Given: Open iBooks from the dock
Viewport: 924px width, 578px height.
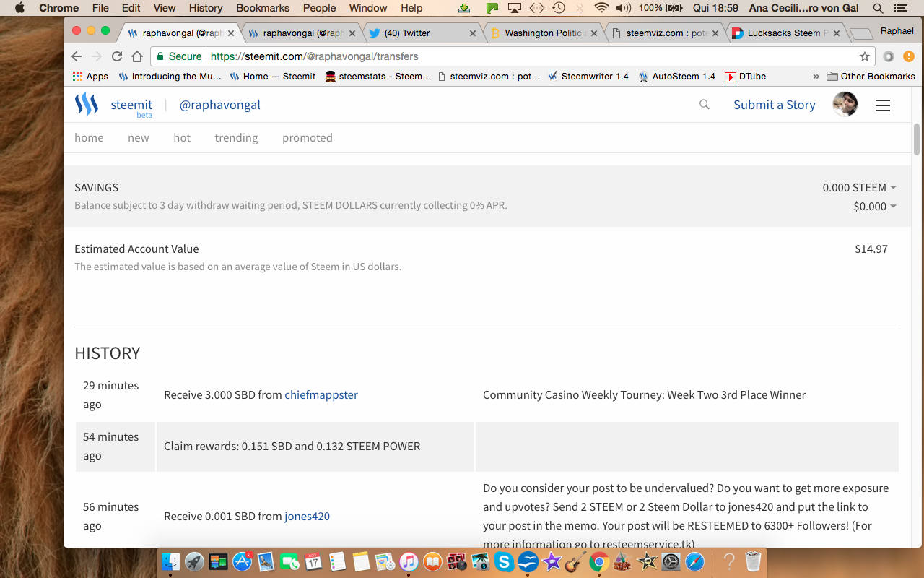Looking at the screenshot, I should 432,561.
